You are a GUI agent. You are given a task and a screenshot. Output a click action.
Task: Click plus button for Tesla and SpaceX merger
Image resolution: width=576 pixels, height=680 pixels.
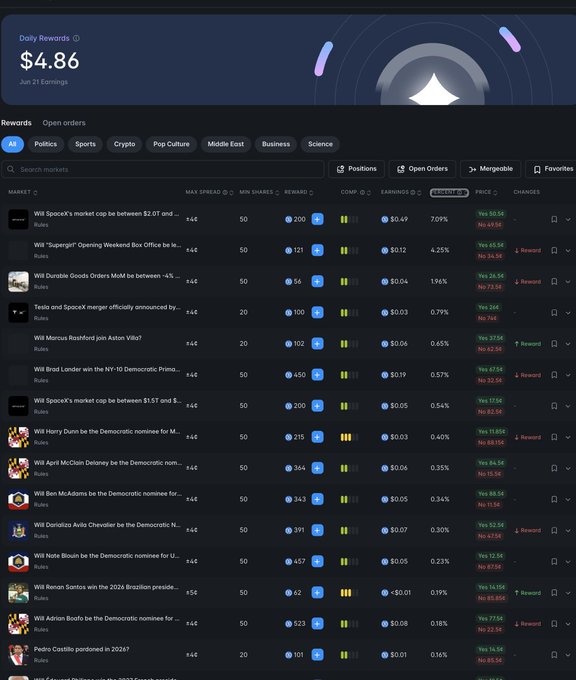[x=317, y=312]
